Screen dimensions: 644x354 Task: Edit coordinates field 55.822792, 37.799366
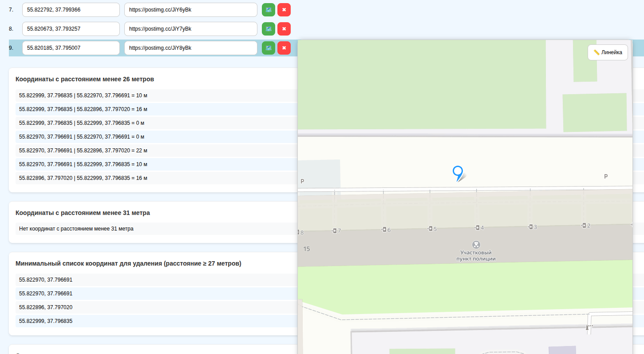(71, 10)
